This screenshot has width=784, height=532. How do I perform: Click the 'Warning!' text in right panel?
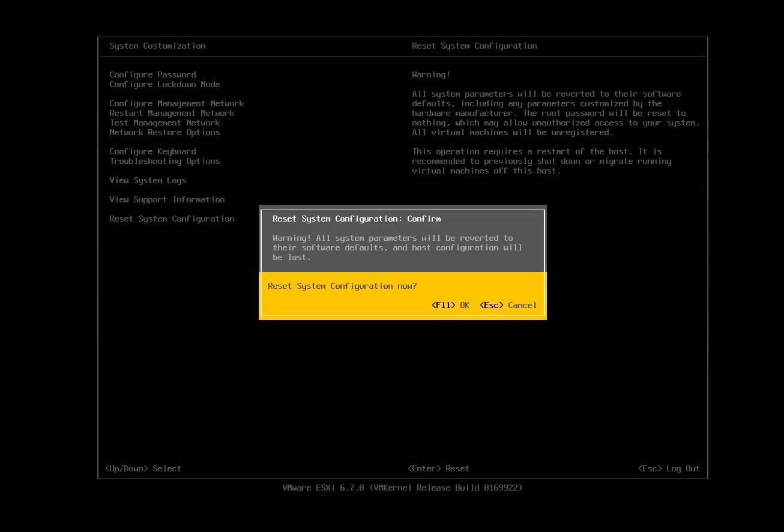[x=431, y=74]
